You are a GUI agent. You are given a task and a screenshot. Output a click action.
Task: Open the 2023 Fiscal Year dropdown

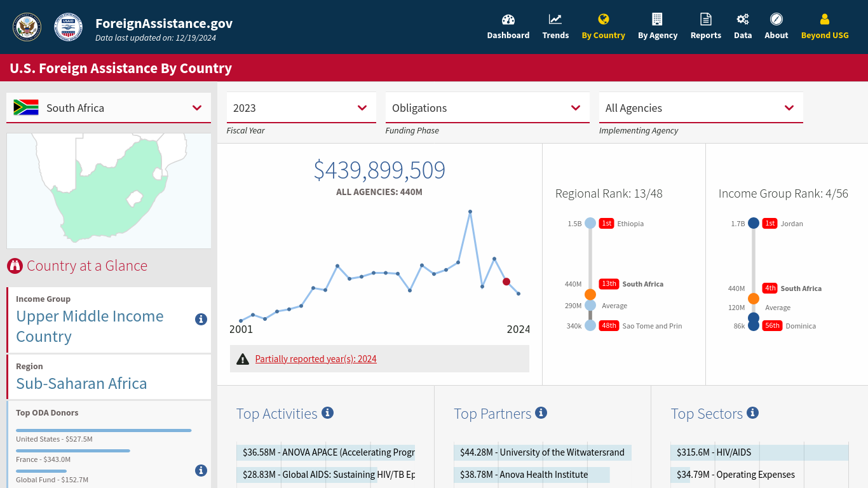301,108
